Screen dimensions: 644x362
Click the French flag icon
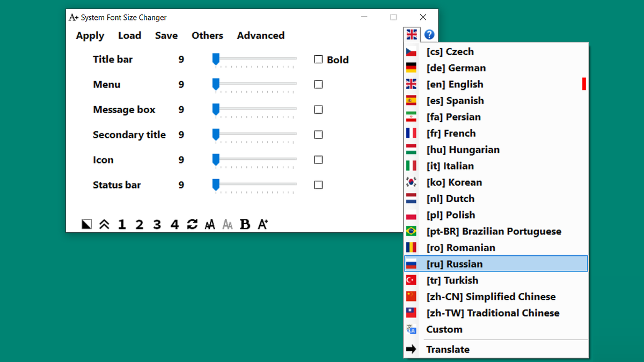coord(411,134)
